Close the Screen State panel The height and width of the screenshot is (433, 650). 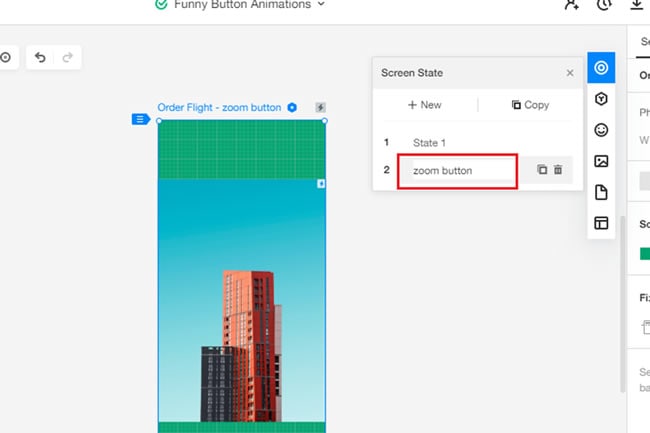(570, 73)
